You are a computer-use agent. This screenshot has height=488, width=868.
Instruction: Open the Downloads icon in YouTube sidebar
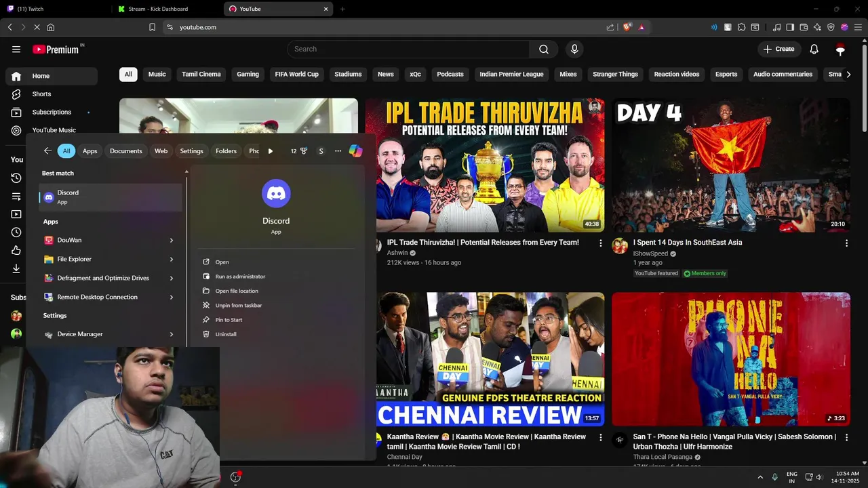tap(16, 268)
